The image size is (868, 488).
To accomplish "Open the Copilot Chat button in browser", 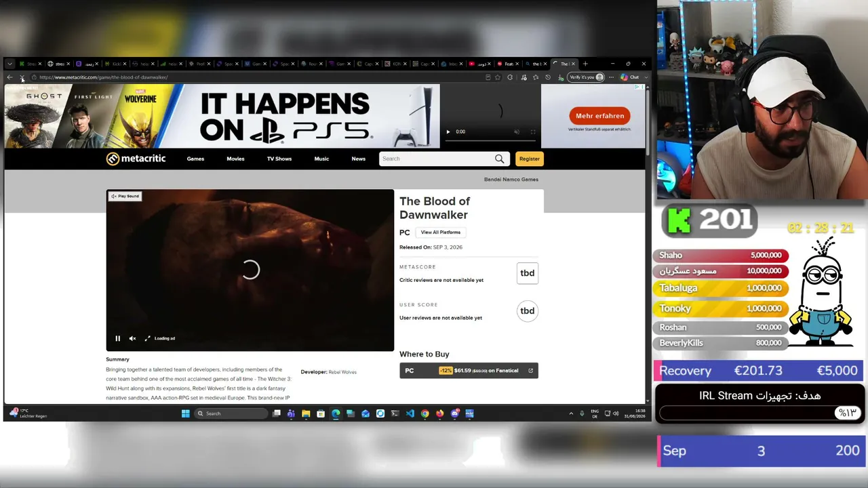I will pyautogui.click(x=630, y=77).
